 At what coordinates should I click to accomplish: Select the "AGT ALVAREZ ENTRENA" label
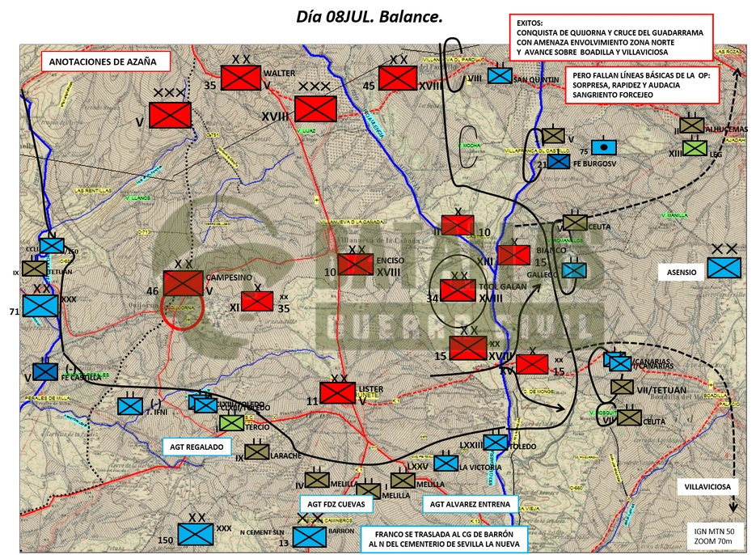pyautogui.click(x=470, y=504)
